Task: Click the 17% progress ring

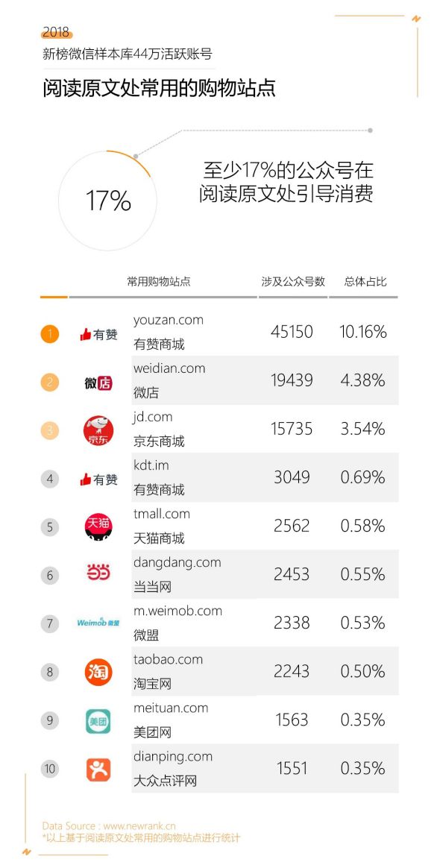Action: 108,200
